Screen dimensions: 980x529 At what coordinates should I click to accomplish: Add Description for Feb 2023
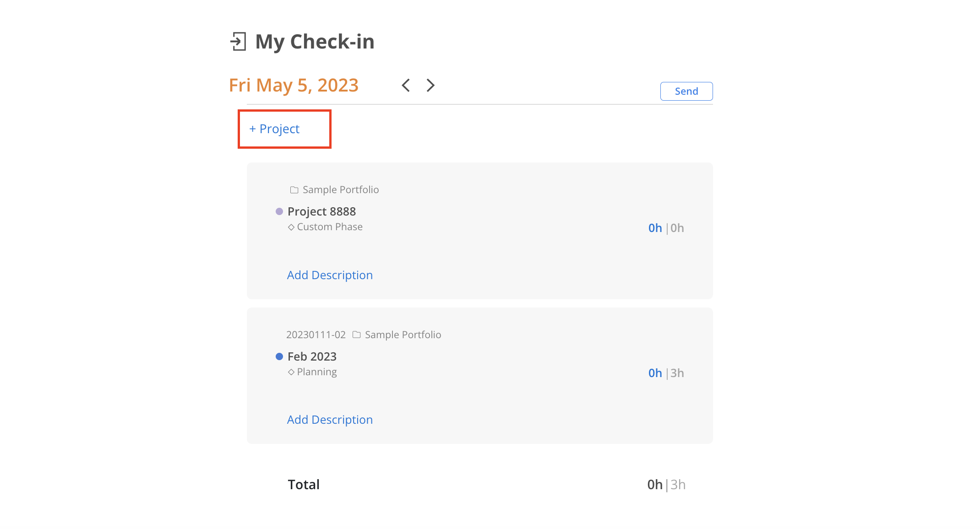tap(330, 420)
